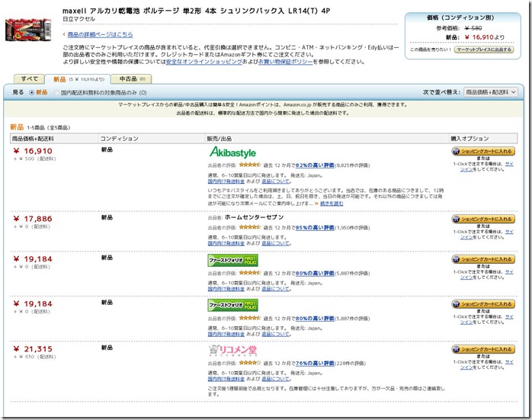Open the 商品の詳細ページはこちら link
Screen dimensions: 532x420
click(99, 34)
